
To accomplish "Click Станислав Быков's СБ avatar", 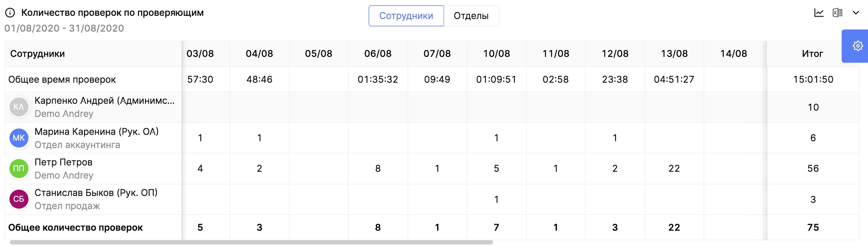I will [x=19, y=199].
